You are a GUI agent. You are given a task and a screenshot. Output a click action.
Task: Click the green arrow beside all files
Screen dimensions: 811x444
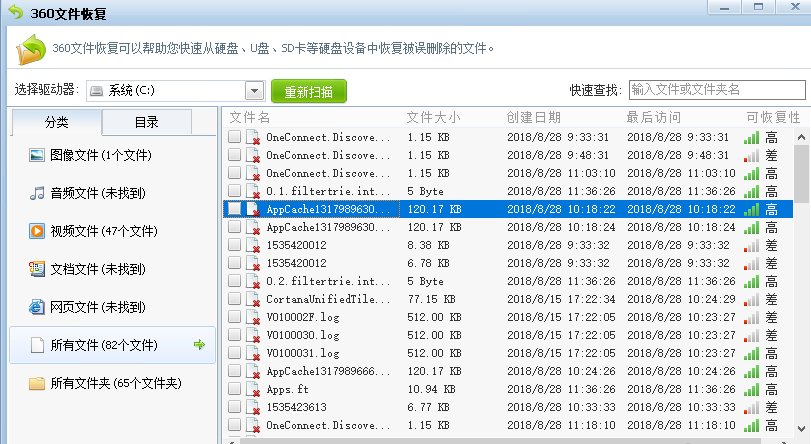click(199, 345)
